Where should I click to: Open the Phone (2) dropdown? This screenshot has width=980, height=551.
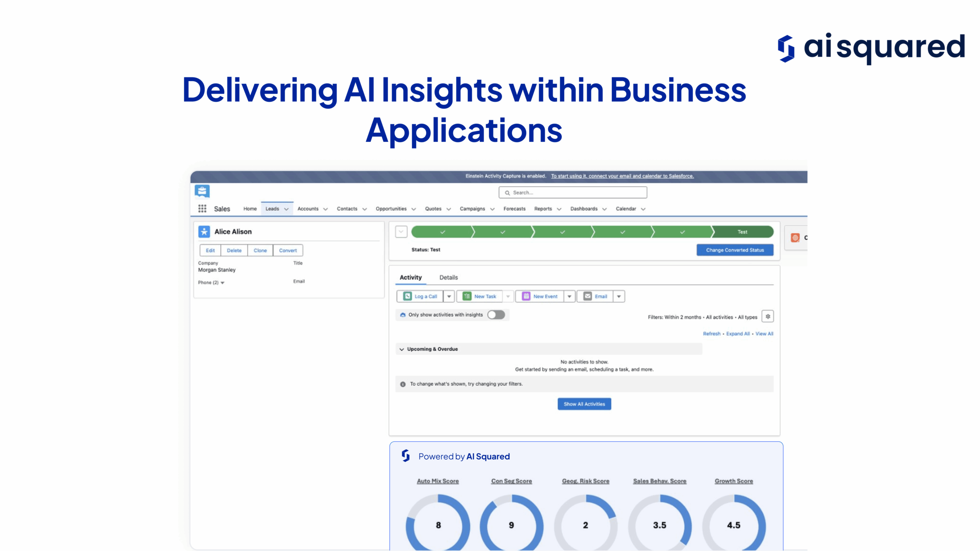coord(222,283)
